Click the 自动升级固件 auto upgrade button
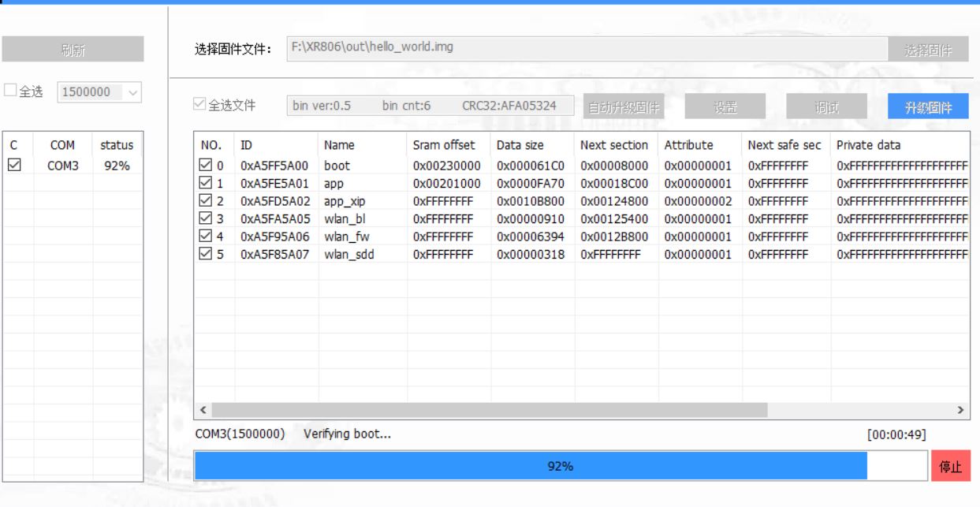Screen dimensions: 980x507 (x=623, y=106)
